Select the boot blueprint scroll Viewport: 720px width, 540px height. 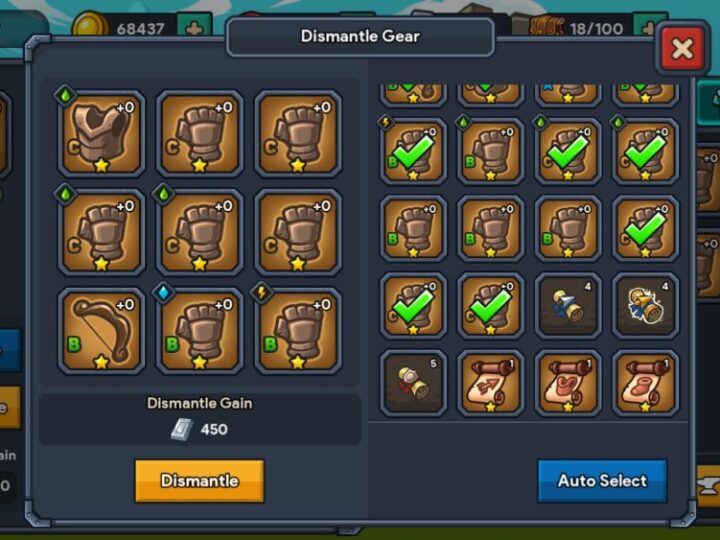[x=645, y=383]
